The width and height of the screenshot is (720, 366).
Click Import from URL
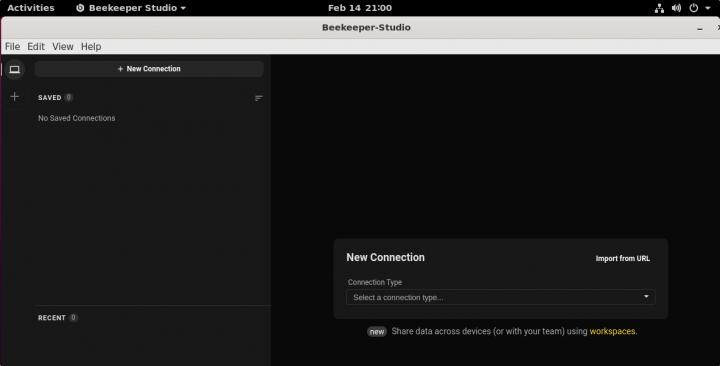pyautogui.click(x=623, y=259)
